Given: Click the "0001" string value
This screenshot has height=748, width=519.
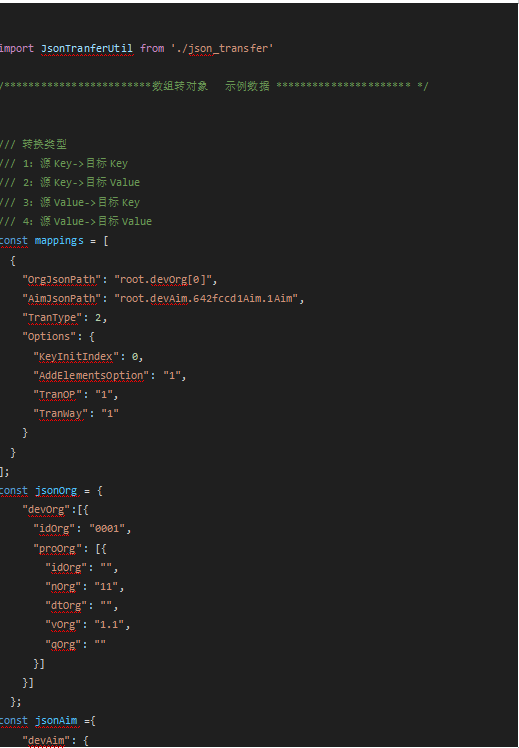Looking at the screenshot, I should (x=107, y=529).
